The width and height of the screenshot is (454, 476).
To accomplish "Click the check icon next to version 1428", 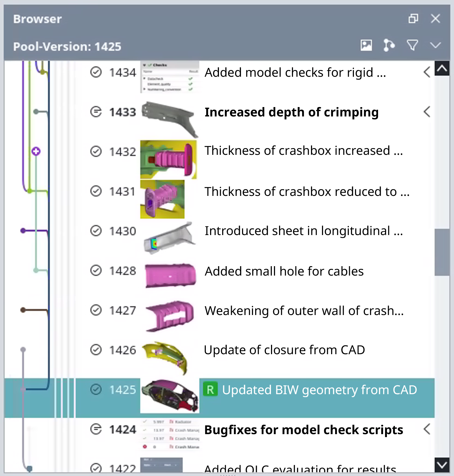I will pos(96,271).
